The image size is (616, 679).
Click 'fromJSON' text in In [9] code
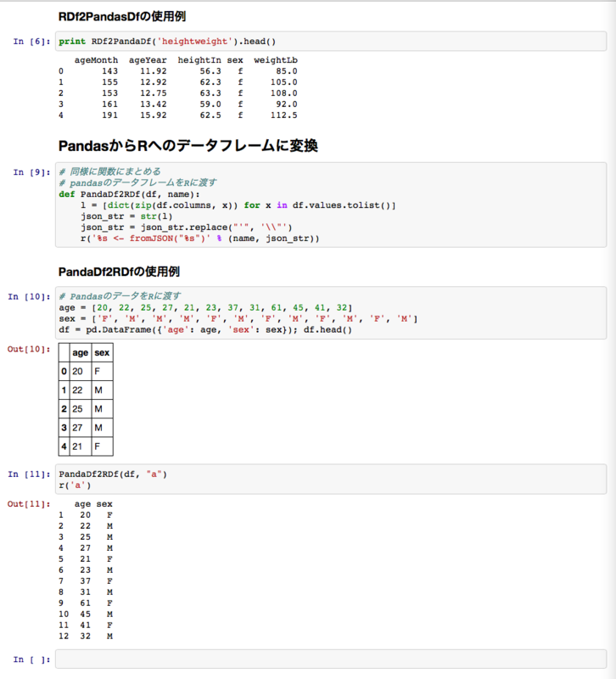[151, 238]
